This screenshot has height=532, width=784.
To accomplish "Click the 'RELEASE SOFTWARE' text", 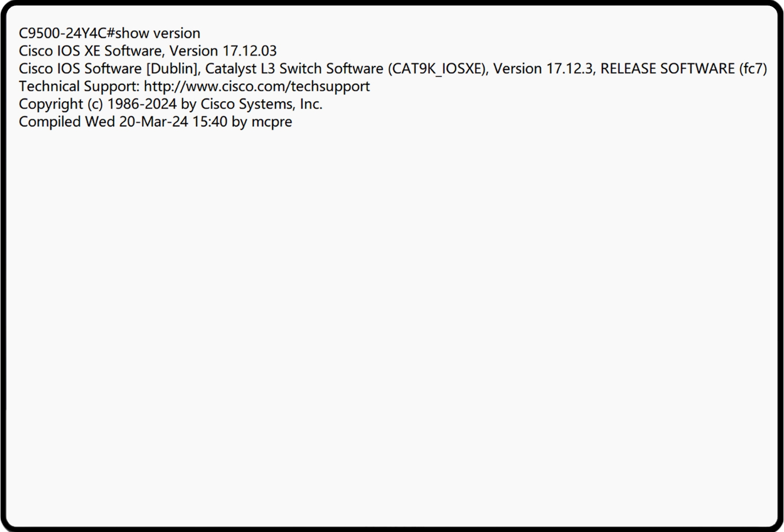I will coord(667,69).
